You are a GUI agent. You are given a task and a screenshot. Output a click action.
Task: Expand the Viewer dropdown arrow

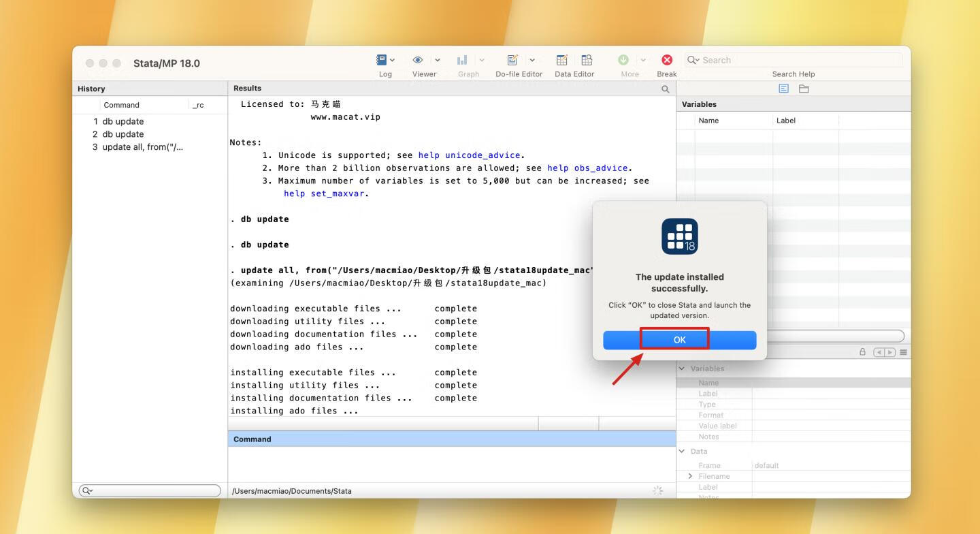point(438,60)
